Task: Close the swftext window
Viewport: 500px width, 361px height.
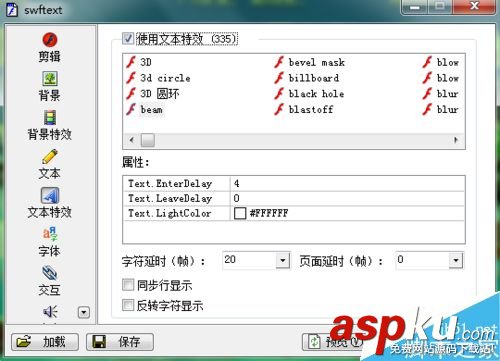Action: click(474, 6)
